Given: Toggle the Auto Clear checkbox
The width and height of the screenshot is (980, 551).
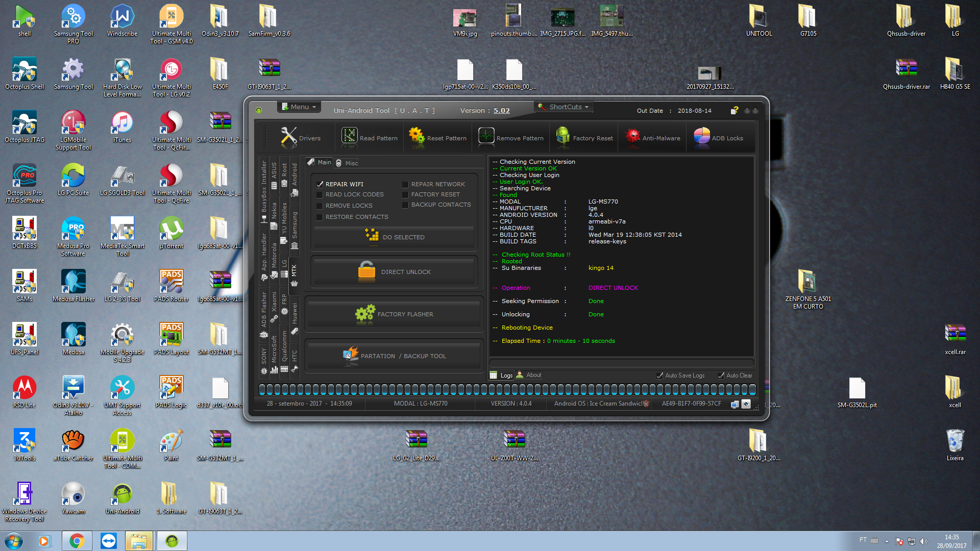Looking at the screenshot, I should (721, 375).
